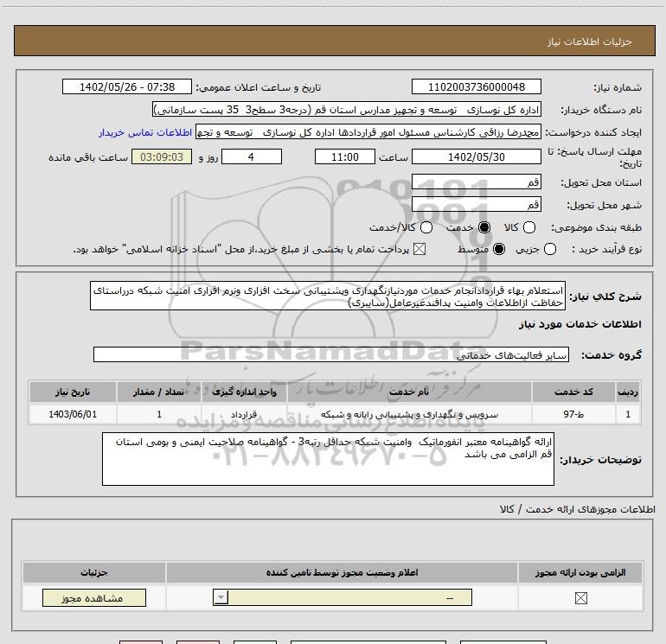Click the service group field سایر فعالیت‌های خدماتی
This screenshot has height=644, width=666.
pyautogui.click(x=331, y=355)
